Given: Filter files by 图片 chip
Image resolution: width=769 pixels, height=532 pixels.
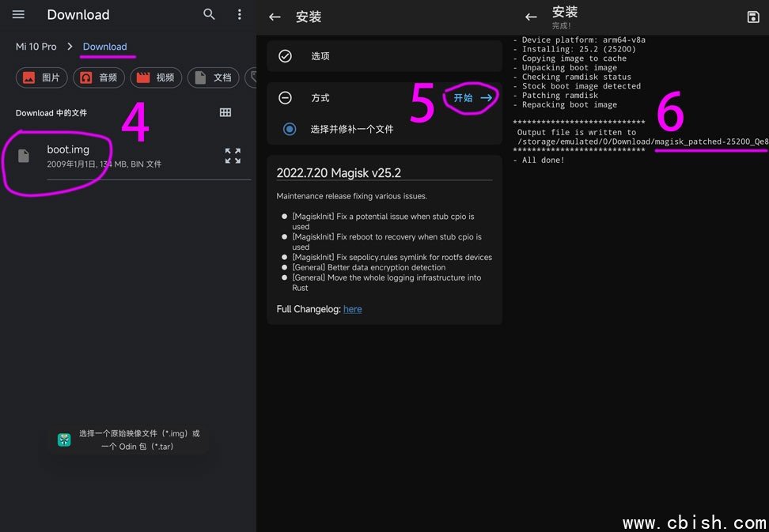Looking at the screenshot, I should pyautogui.click(x=42, y=77).
